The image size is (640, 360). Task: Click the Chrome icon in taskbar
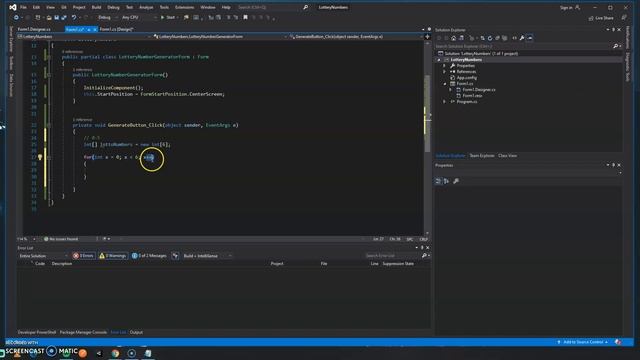pos(116,353)
